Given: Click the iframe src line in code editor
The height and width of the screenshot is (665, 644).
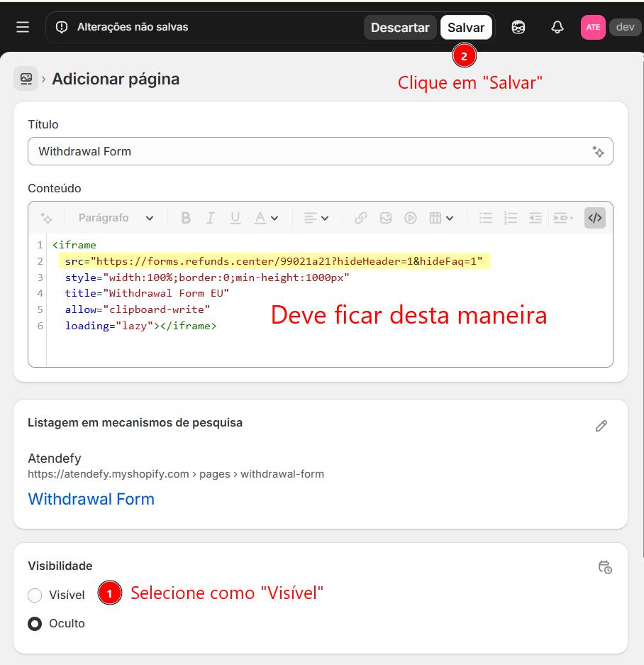Looking at the screenshot, I should [274, 261].
